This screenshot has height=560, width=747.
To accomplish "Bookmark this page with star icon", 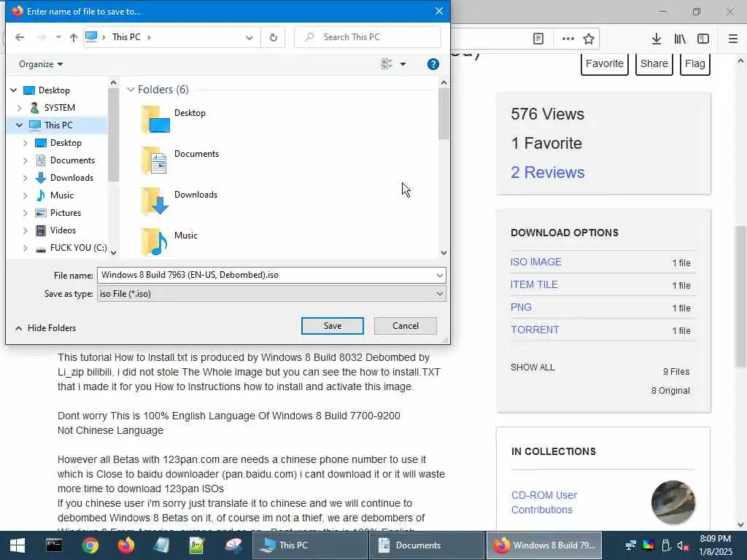I will pos(589,39).
